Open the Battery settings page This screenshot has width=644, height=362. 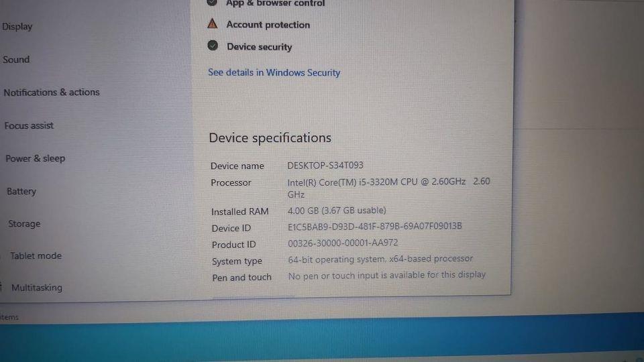point(21,191)
